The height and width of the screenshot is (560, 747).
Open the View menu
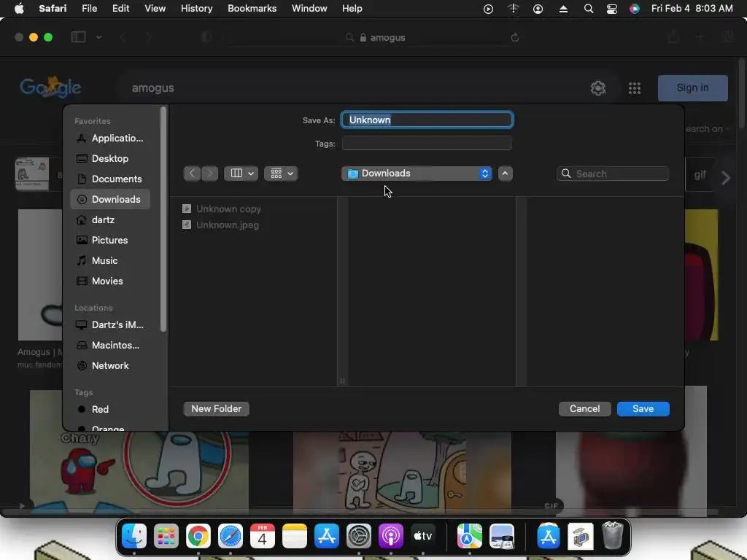click(155, 9)
